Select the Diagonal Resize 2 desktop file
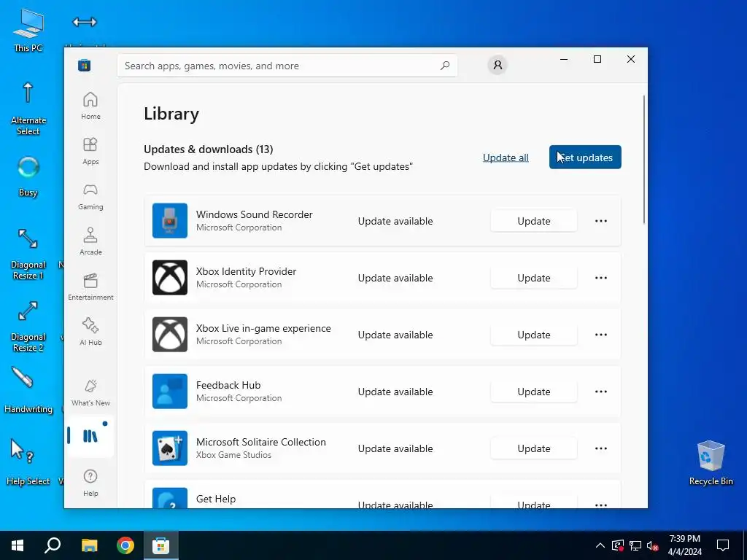 (x=28, y=327)
